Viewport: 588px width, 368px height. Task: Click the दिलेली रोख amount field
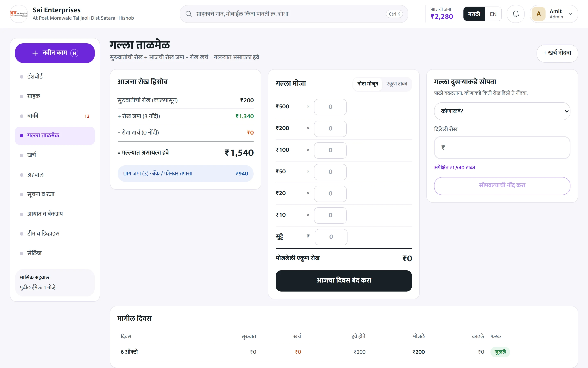click(x=502, y=147)
